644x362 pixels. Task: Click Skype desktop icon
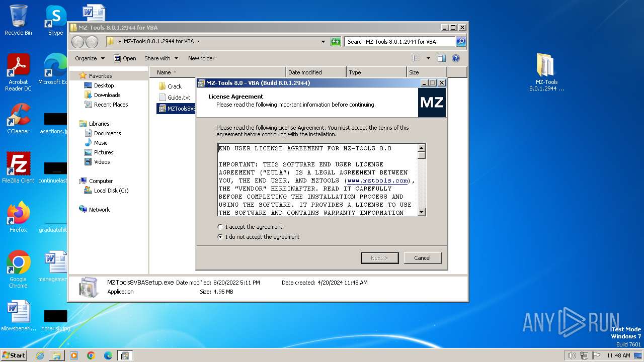[55, 20]
